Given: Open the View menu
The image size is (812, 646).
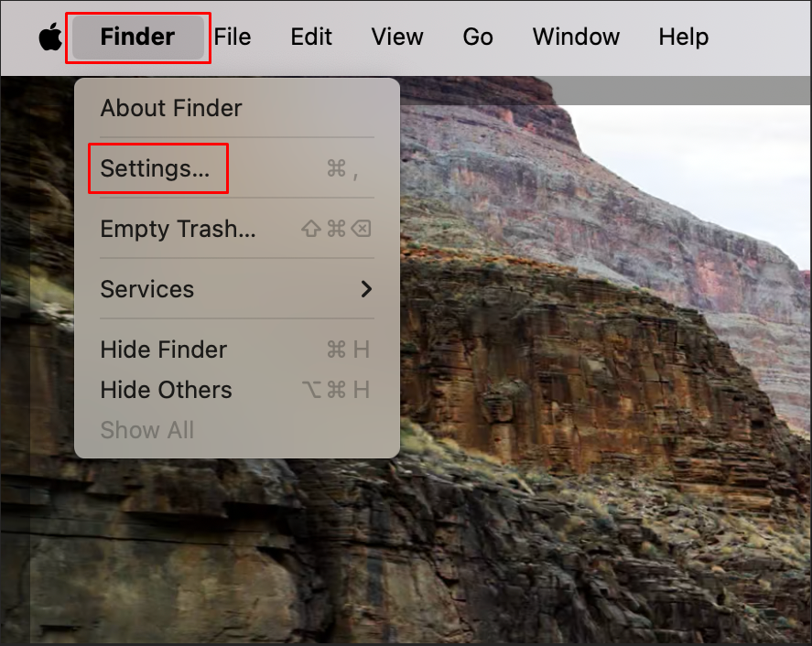Looking at the screenshot, I should [397, 37].
